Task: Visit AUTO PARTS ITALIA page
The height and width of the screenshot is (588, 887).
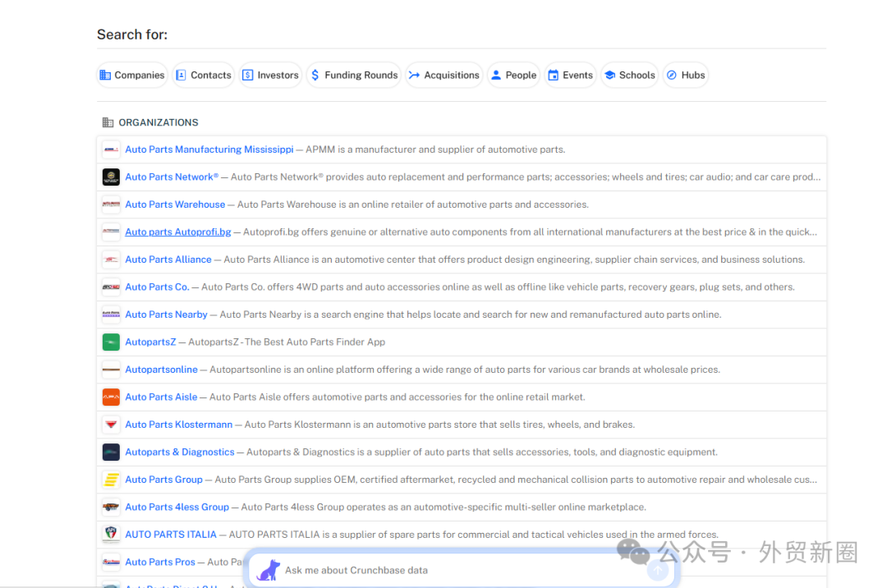Action: click(x=171, y=535)
